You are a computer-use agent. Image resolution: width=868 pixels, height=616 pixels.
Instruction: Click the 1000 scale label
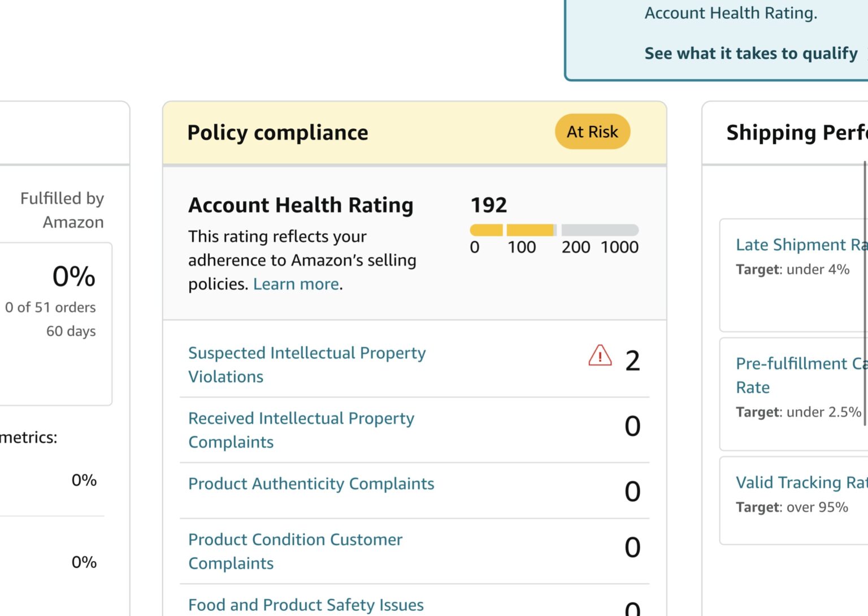619,247
